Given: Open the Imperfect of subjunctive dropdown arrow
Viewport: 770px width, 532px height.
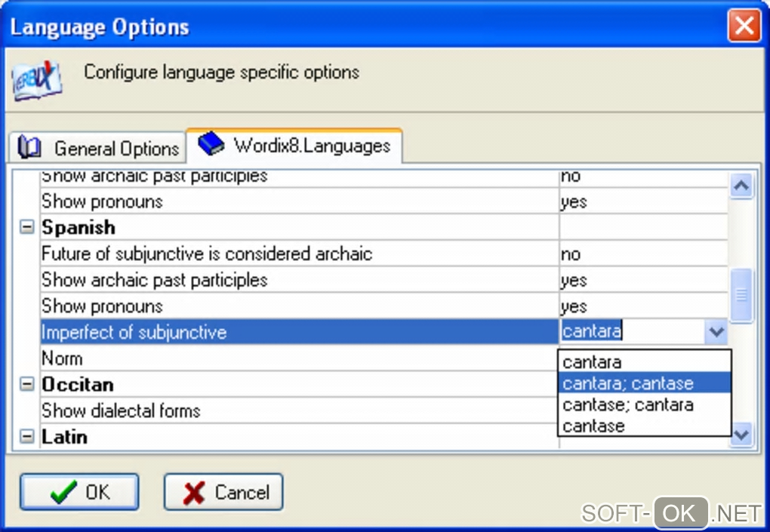Looking at the screenshot, I should tap(716, 331).
